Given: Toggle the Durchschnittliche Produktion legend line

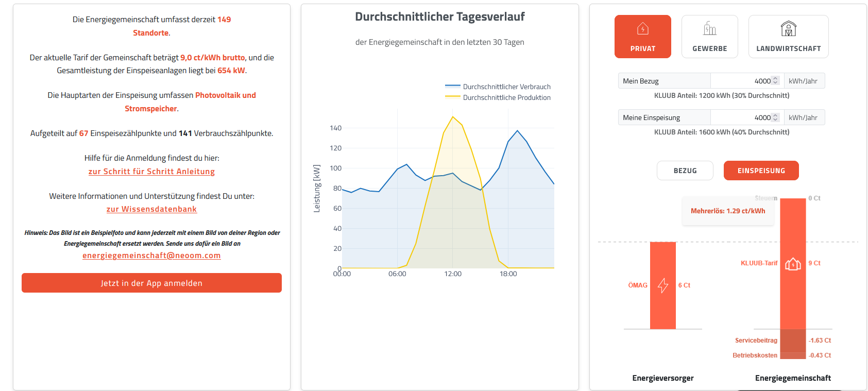Looking at the screenshot, I should coord(453,97).
